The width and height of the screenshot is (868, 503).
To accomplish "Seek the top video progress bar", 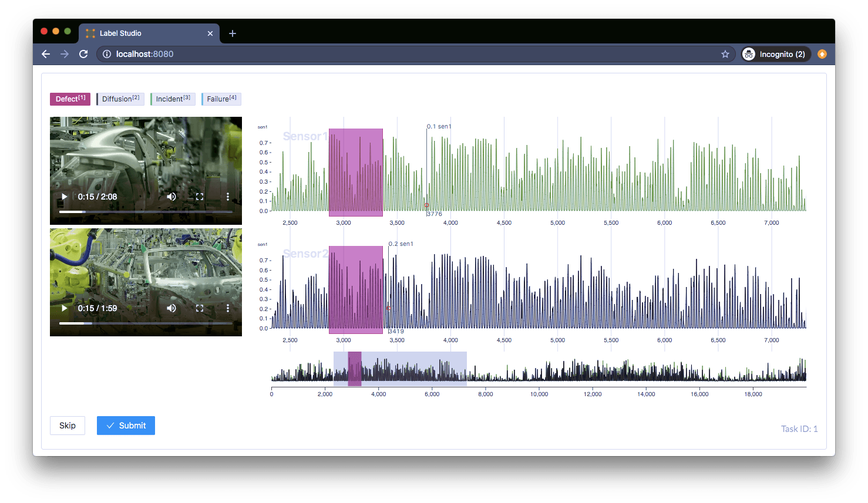I will pyautogui.click(x=146, y=211).
